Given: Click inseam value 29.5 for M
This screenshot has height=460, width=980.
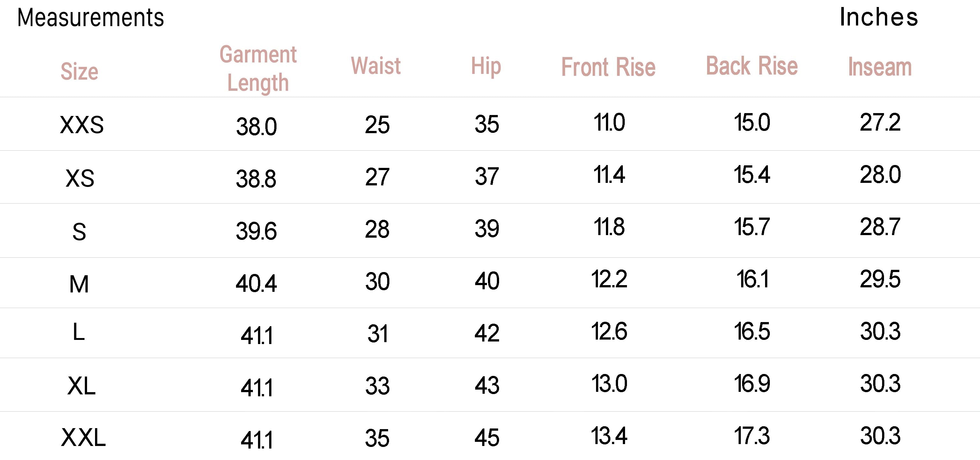Looking at the screenshot, I should (880, 279).
